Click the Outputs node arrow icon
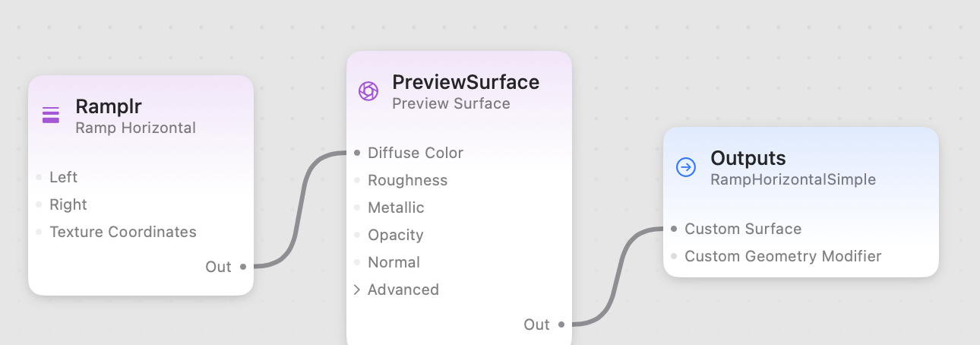 click(686, 167)
